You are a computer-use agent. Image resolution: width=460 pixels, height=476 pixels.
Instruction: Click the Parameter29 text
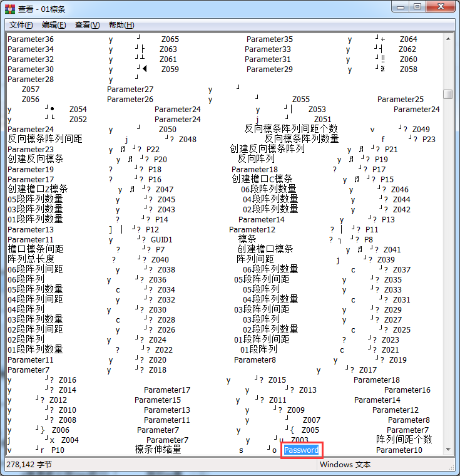point(270,70)
